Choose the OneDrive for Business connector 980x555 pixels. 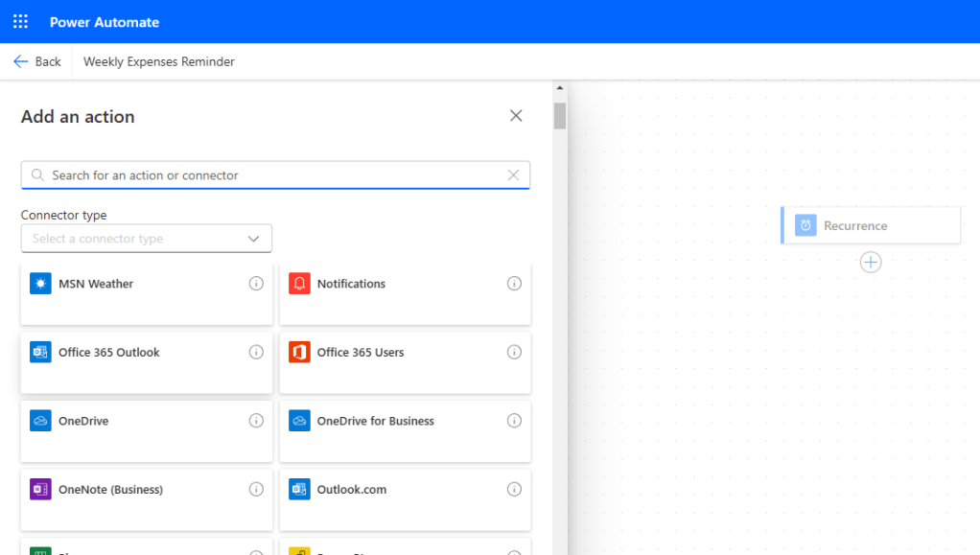tap(375, 421)
